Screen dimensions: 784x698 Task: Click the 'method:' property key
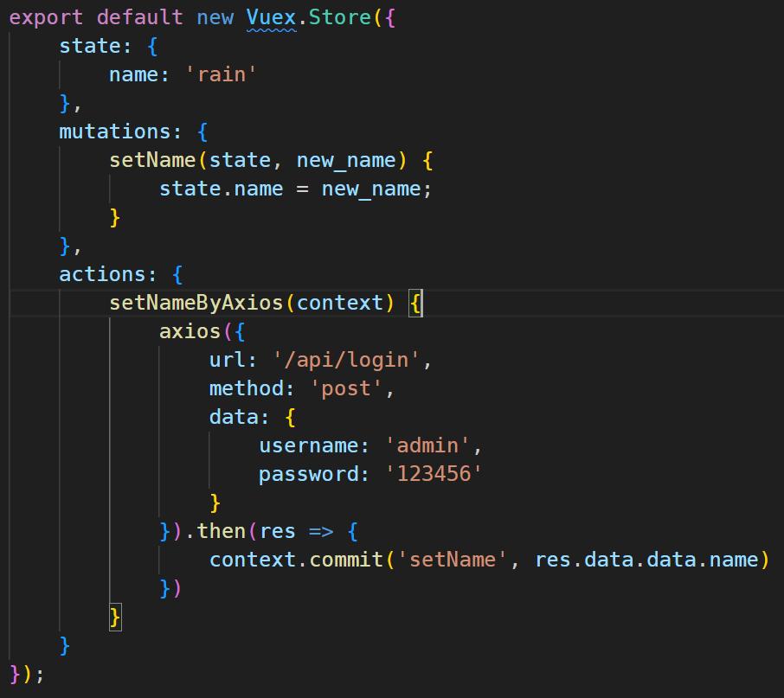pos(252,388)
